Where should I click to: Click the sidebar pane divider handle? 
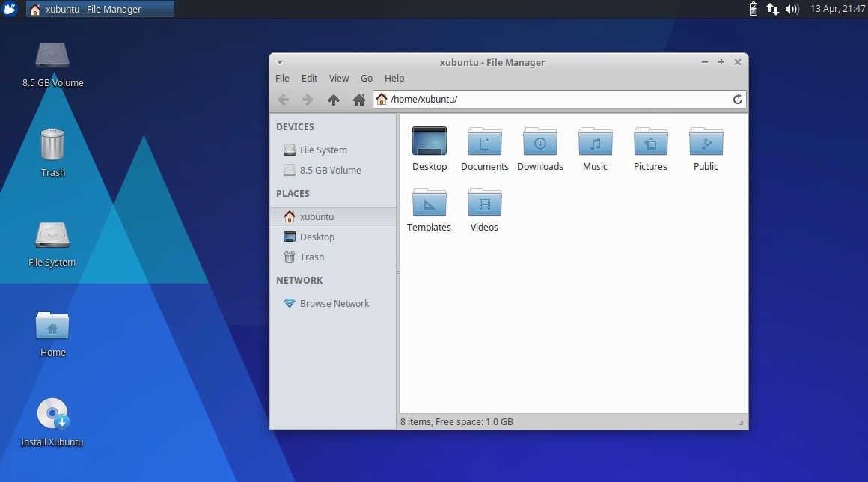[397, 271]
